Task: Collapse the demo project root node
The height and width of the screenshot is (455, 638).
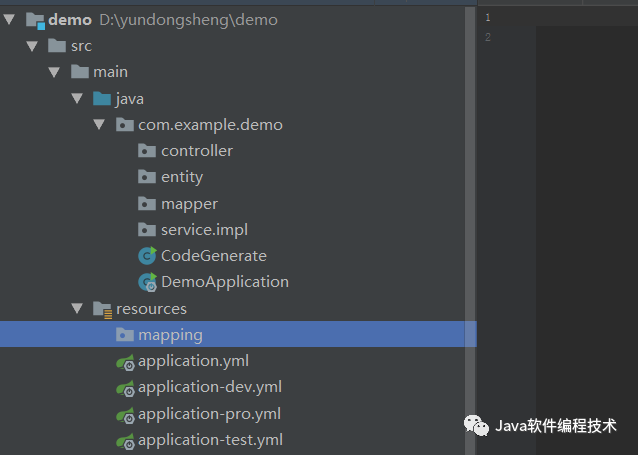Action: click(x=9, y=19)
